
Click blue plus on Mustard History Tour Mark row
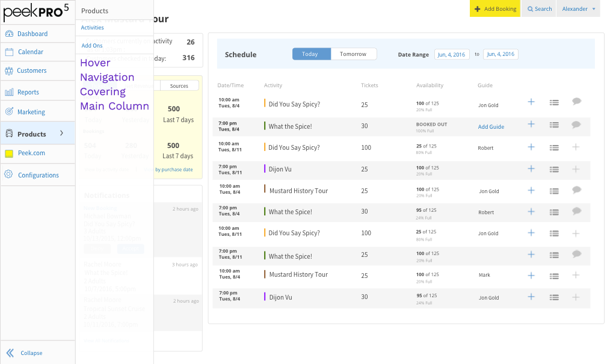pyautogui.click(x=531, y=276)
